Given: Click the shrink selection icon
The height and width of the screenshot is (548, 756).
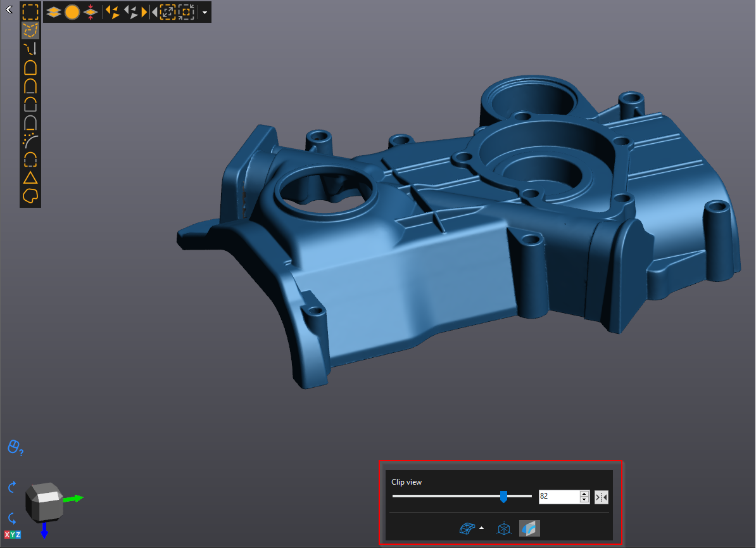Looking at the screenshot, I should point(186,11).
